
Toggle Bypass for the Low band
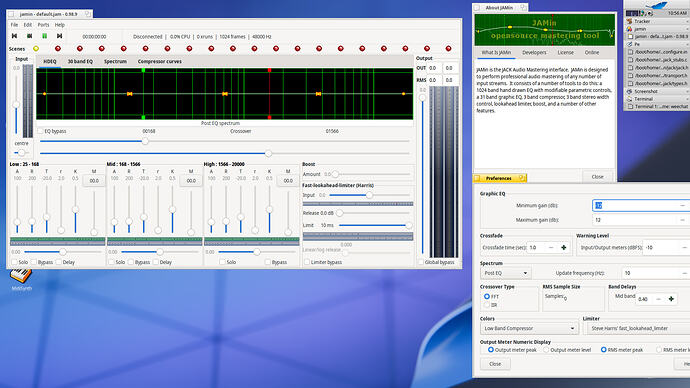pyautogui.click(x=34, y=262)
